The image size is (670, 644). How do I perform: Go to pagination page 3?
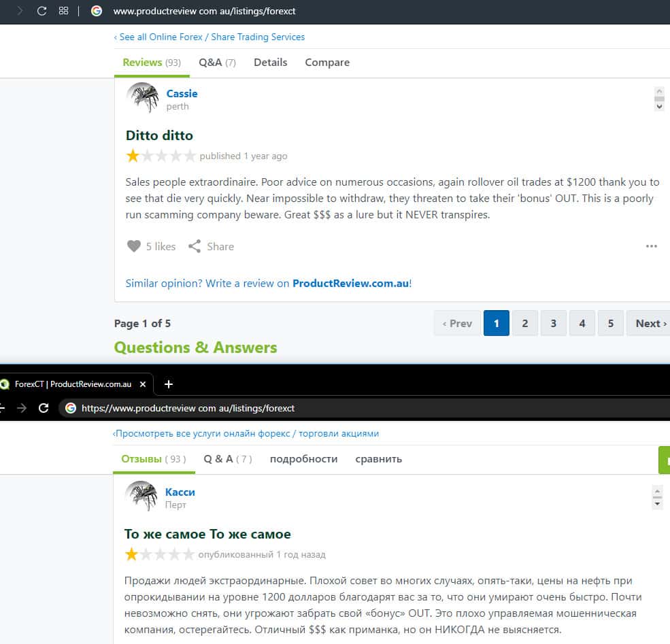554,323
